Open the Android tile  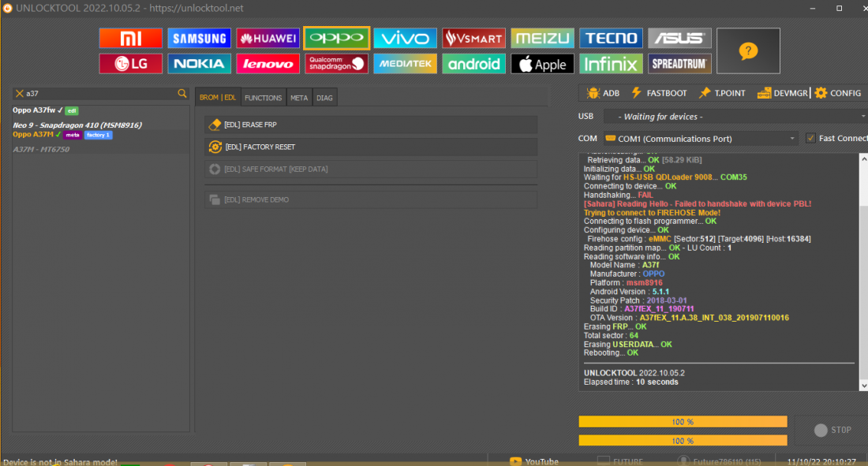474,64
